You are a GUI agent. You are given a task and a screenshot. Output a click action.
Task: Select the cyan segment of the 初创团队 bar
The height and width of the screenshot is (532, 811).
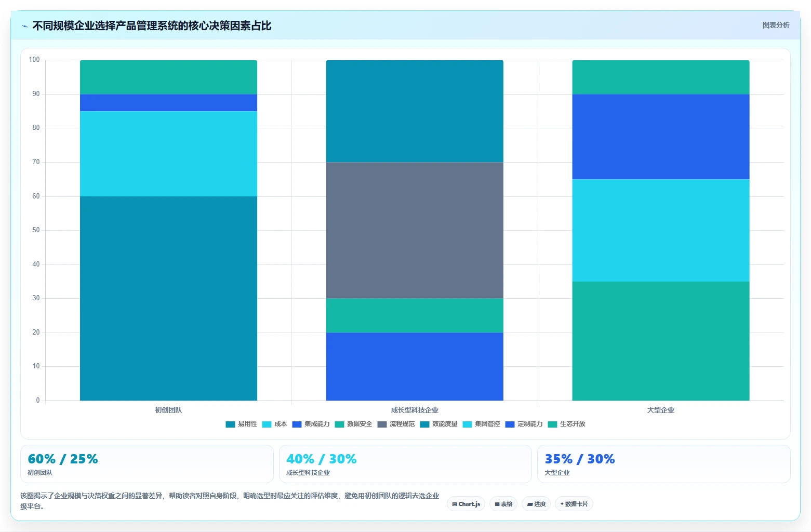[168, 154]
